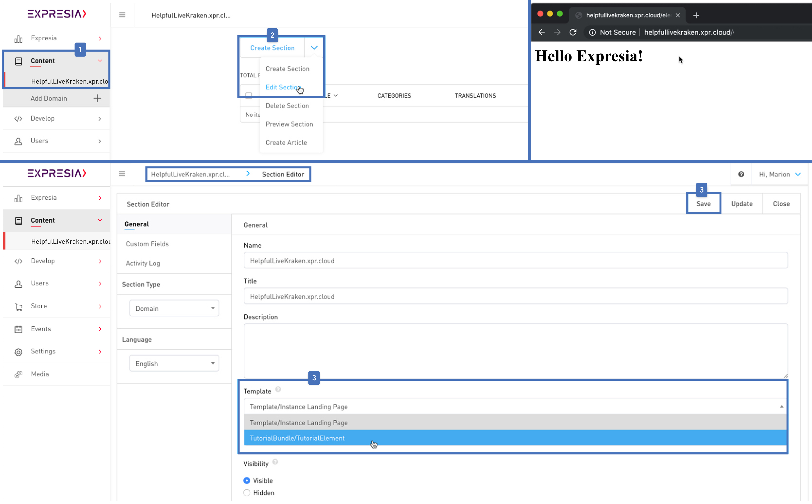Screen dimensions: 812x504
Task: Select the Settings gear icon
Action: pos(18,351)
